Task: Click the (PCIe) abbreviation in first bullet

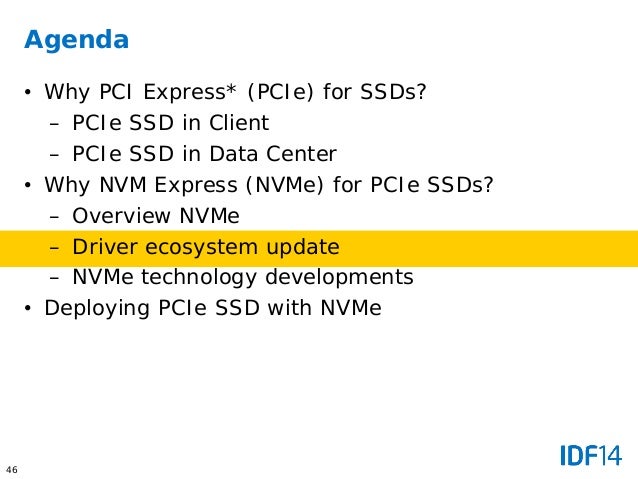Action: tap(280, 92)
